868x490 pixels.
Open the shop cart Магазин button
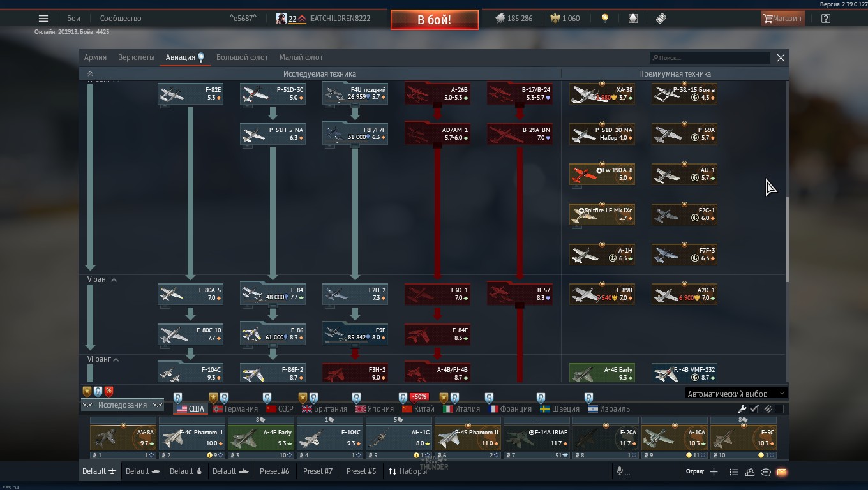(x=782, y=19)
